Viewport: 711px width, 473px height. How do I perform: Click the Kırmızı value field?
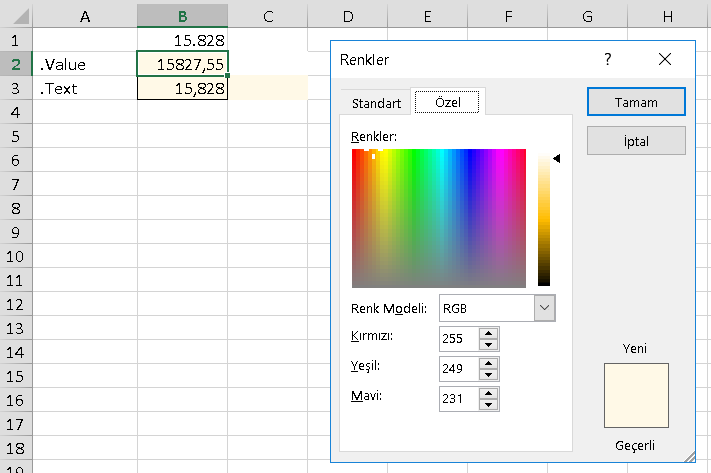click(459, 339)
